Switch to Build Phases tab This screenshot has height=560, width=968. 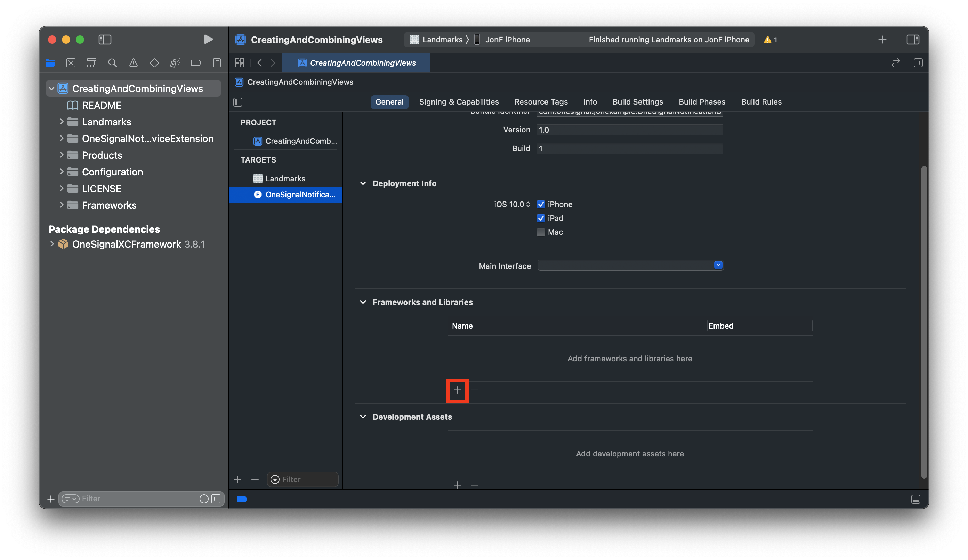click(x=702, y=102)
